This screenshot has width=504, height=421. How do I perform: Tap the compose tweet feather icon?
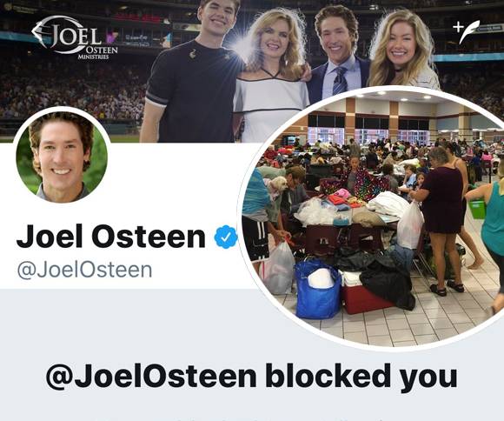(x=470, y=31)
